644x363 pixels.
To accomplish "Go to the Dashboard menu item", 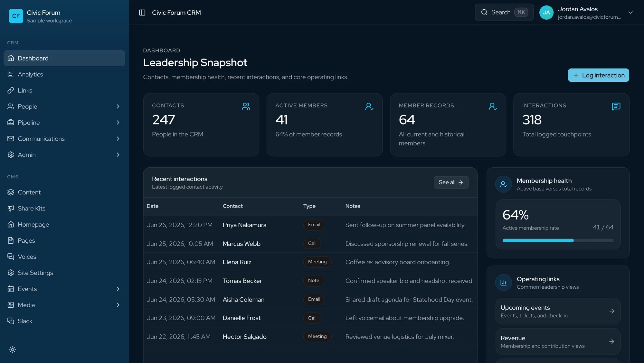I will [x=64, y=58].
